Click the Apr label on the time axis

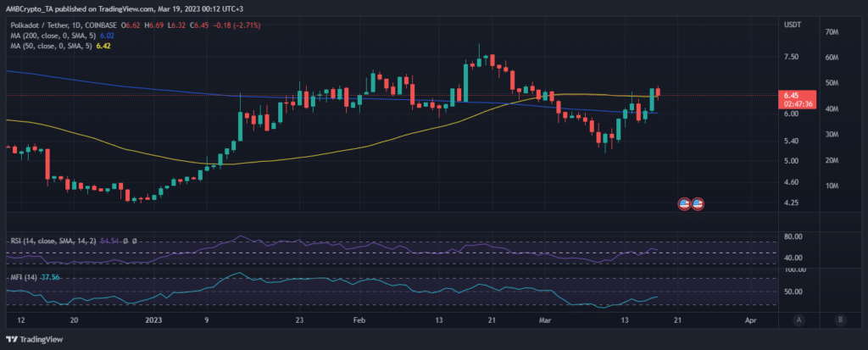[750, 321]
